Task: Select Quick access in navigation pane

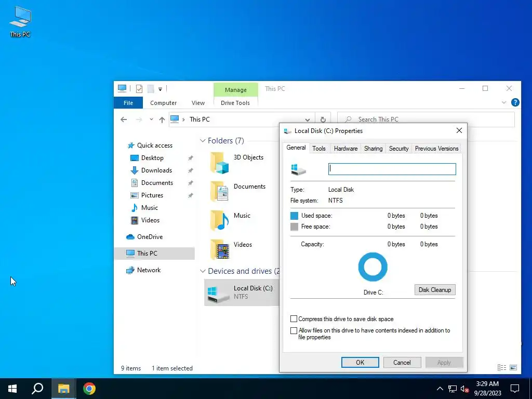Action: tap(155, 145)
